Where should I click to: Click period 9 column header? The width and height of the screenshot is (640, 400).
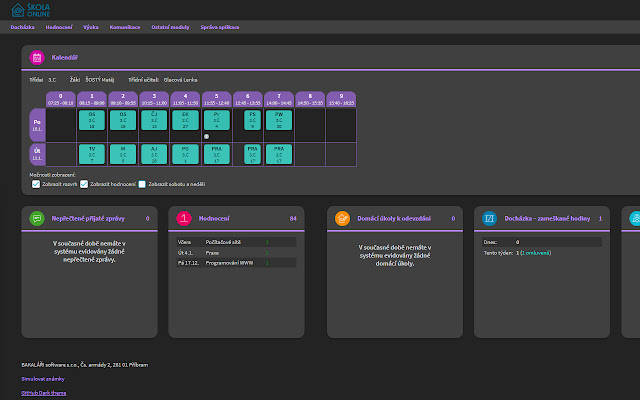pyautogui.click(x=341, y=99)
